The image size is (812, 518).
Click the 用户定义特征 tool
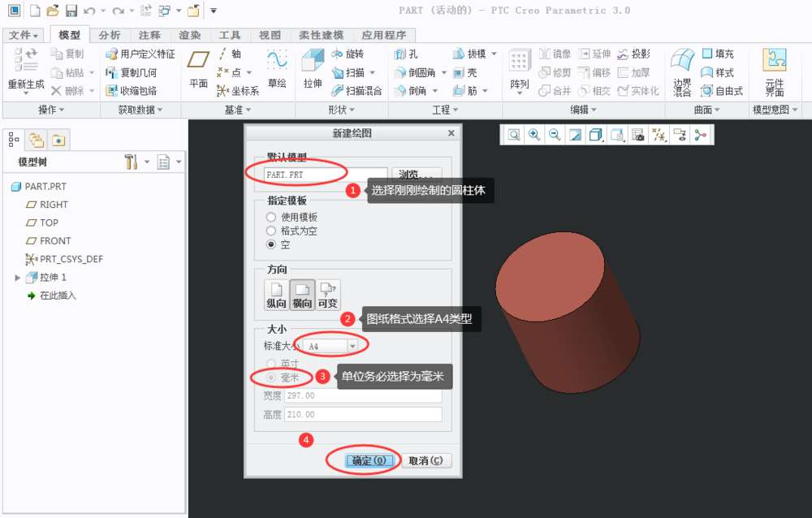coord(140,54)
